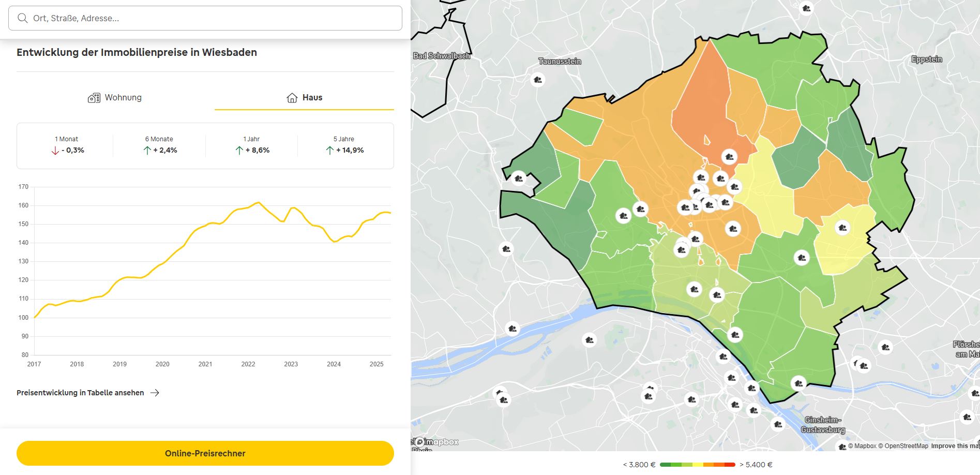Select the Wohnung building icon

coord(94,97)
